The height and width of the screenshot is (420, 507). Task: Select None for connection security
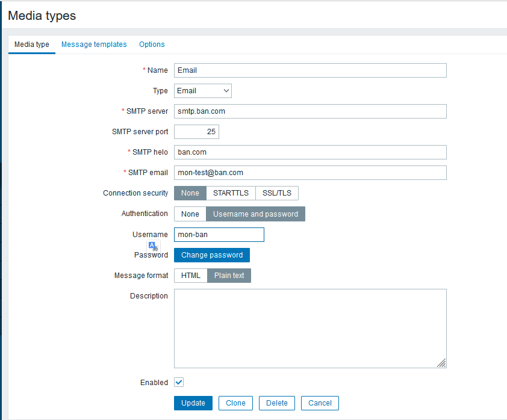(190, 193)
